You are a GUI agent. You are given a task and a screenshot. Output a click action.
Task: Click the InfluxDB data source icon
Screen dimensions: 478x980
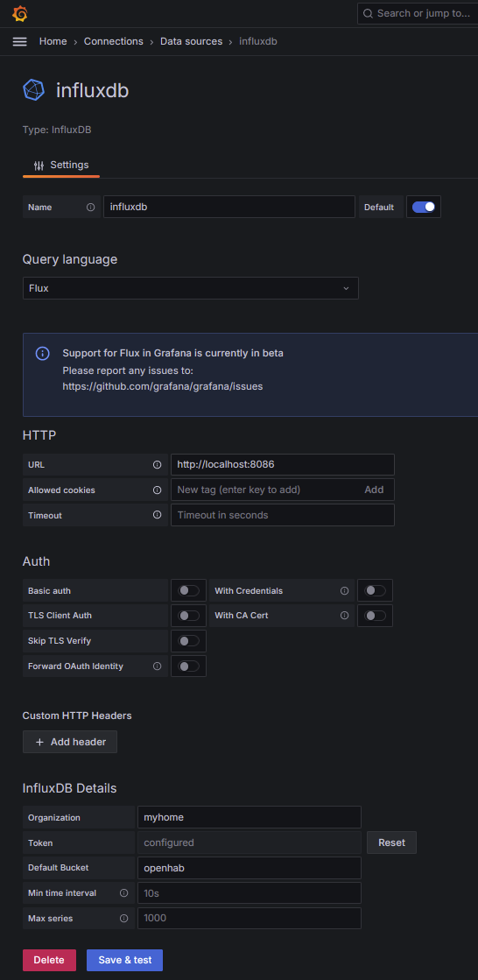(34, 90)
